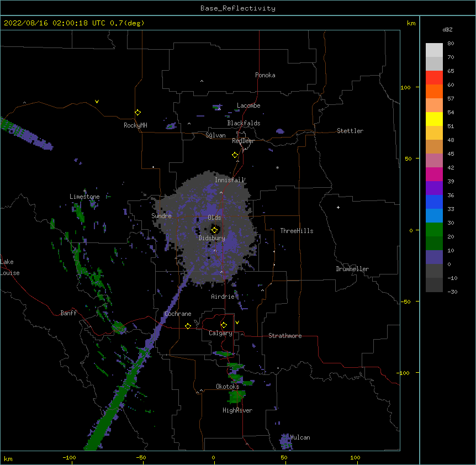Click the yellow diamond marker above Calgary label
The width and height of the screenshot is (476, 465).
click(x=224, y=325)
